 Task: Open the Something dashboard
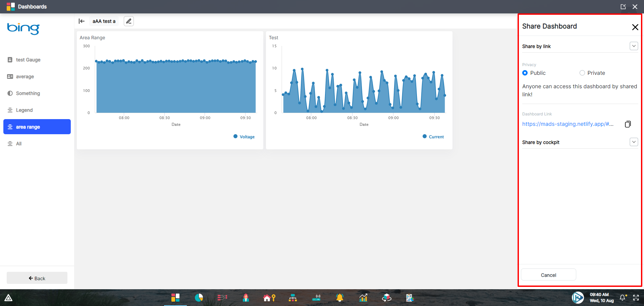pos(28,93)
